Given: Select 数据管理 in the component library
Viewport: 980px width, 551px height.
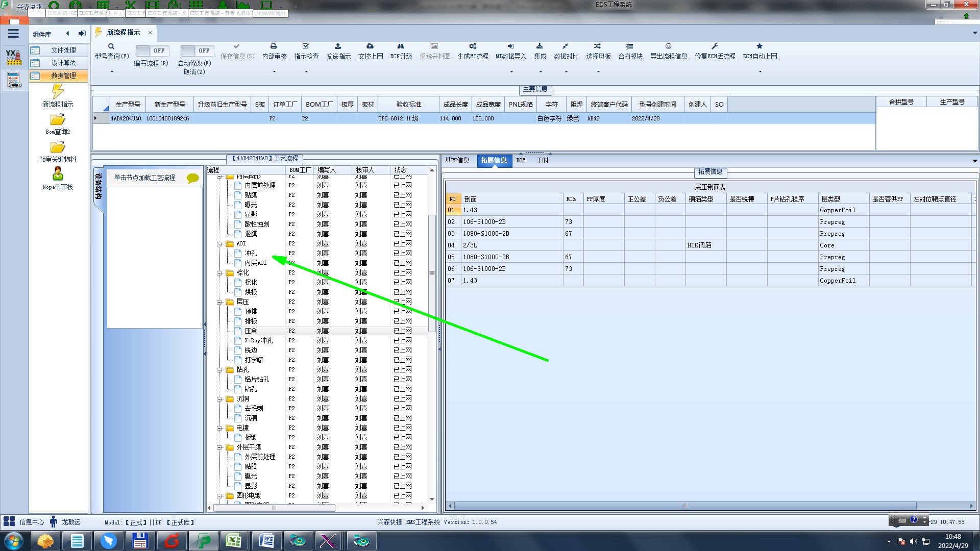Looking at the screenshot, I should (x=63, y=76).
